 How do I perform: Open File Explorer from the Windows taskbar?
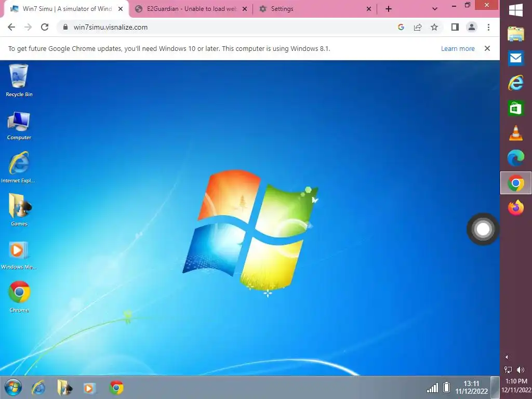coord(516,34)
